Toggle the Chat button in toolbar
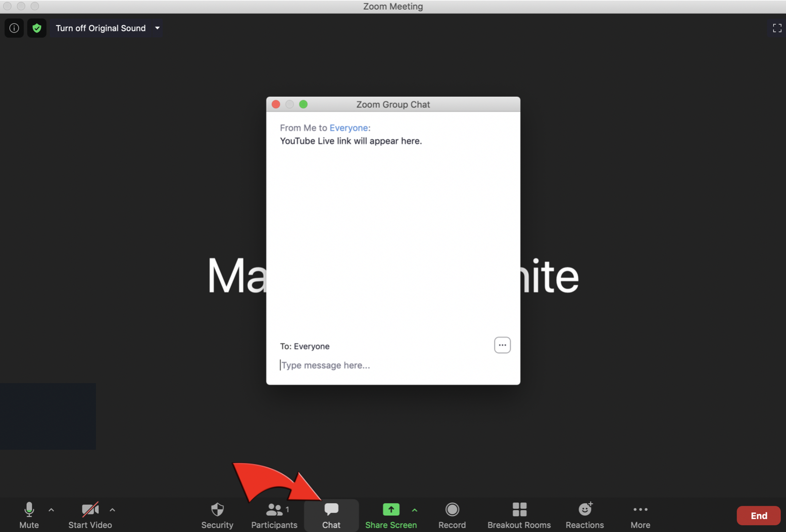This screenshot has width=786, height=532. [x=331, y=515]
